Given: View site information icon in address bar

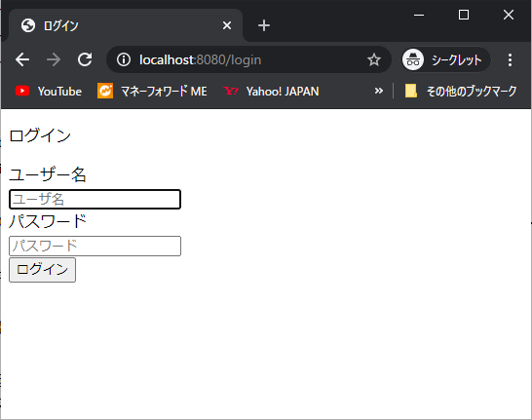Looking at the screenshot, I should (x=124, y=59).
